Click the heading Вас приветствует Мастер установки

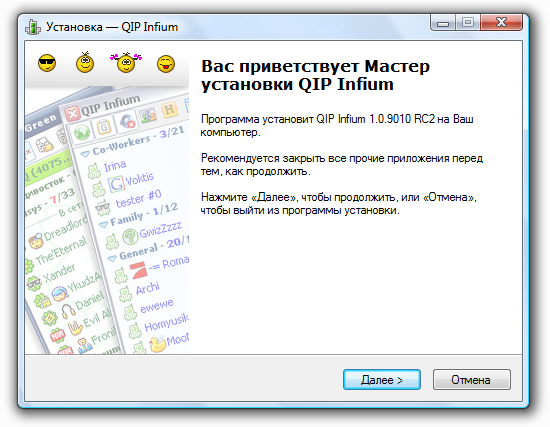315,75
